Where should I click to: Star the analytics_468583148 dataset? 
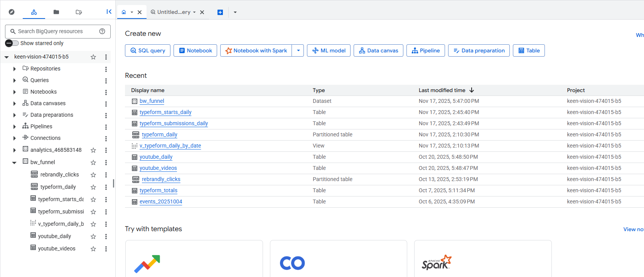point(93,150)
